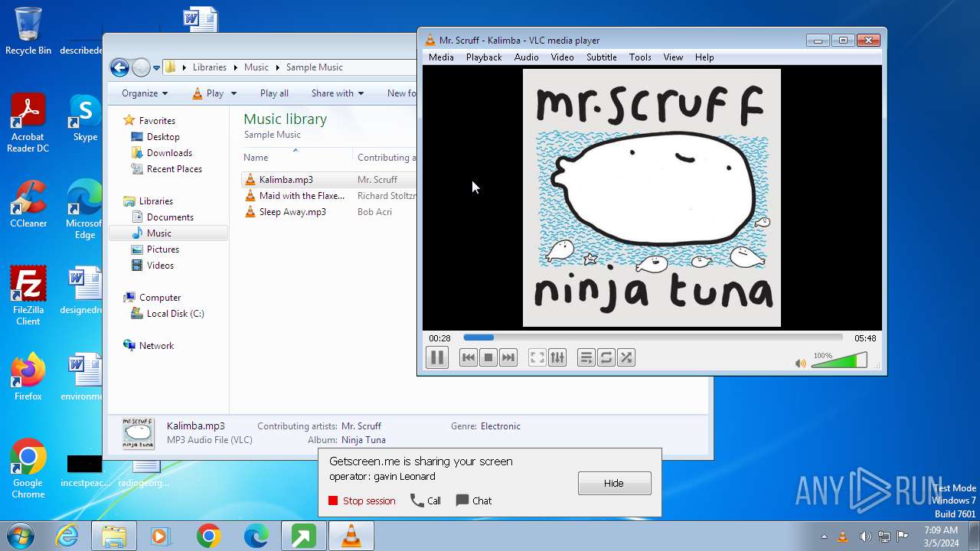
Task: Toggle VLC fullscreen mode
Action: click(x=537, y=357)
